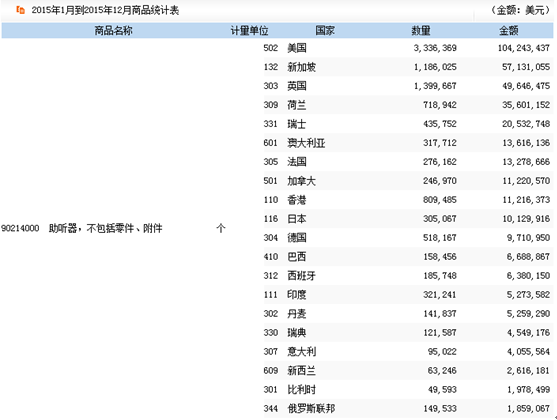Select the 美国 row
557x420 pixels.
click(x=408, y=48)
